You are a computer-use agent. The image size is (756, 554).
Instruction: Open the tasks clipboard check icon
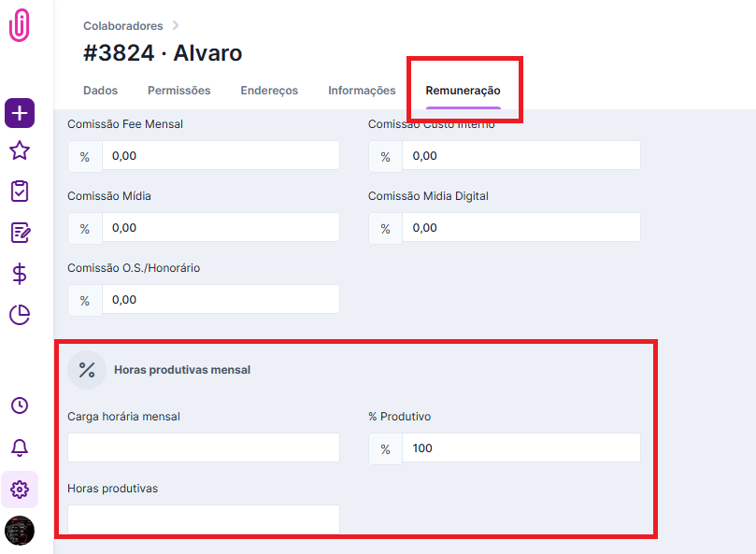(x=20, y=191)
